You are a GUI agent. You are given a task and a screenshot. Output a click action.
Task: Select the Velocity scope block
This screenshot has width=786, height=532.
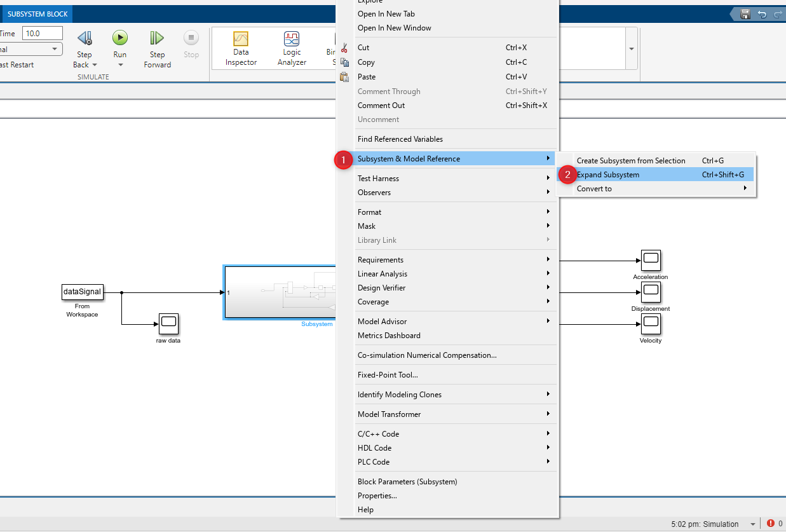point(651,324)
